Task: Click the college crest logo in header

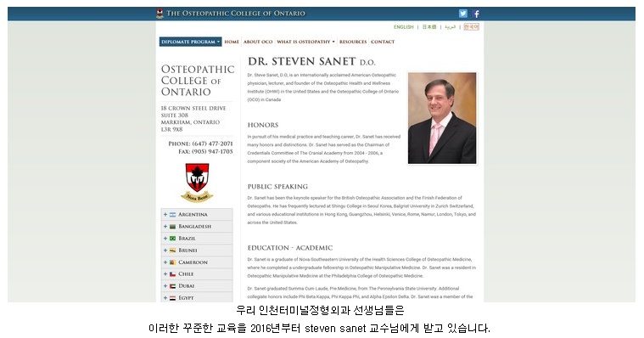Action: [160, 13]
